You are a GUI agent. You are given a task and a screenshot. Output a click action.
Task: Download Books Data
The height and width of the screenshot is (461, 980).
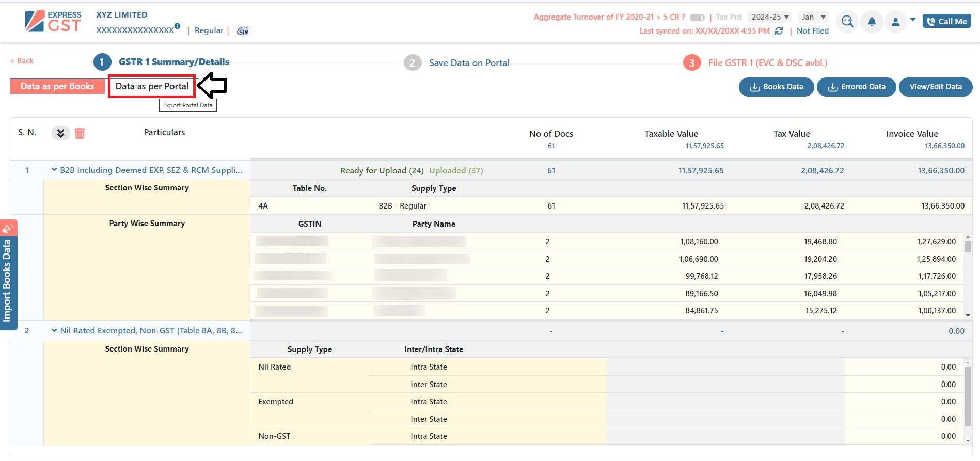click(777, 87)
